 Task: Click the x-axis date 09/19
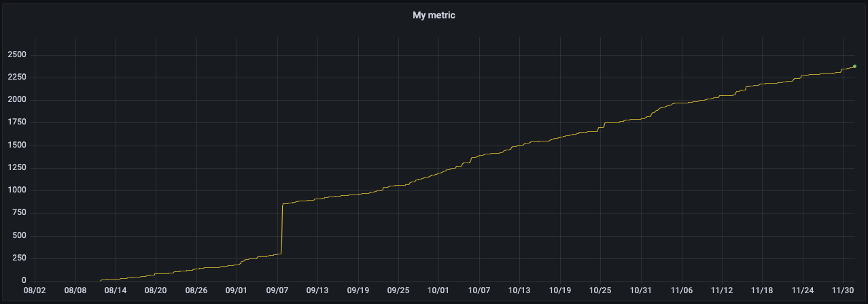(x=358, y=290)
